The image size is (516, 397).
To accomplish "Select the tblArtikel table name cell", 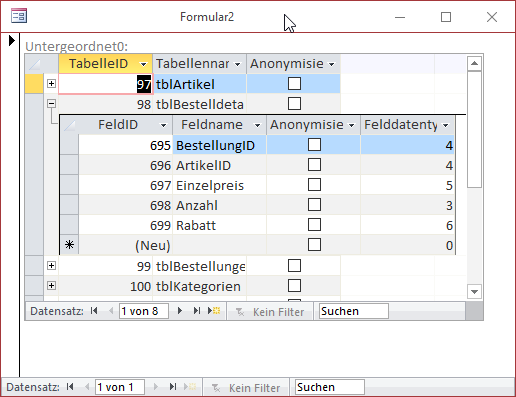I will (199, 84).
